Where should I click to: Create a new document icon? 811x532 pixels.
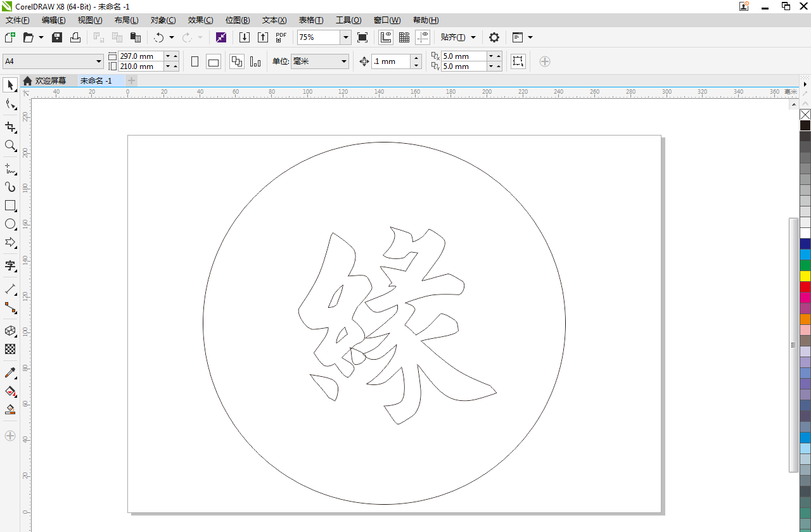pyautogui.click(x=10, y=37)
